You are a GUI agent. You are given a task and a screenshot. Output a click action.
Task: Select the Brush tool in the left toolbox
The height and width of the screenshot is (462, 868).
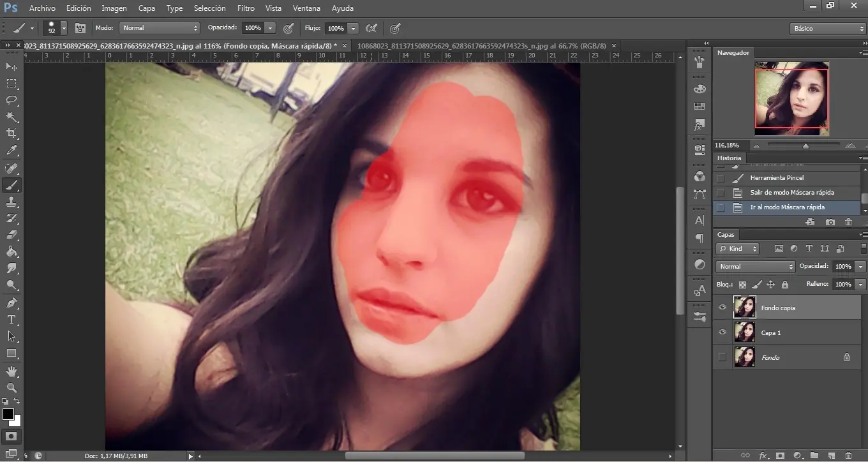(11, 185)
